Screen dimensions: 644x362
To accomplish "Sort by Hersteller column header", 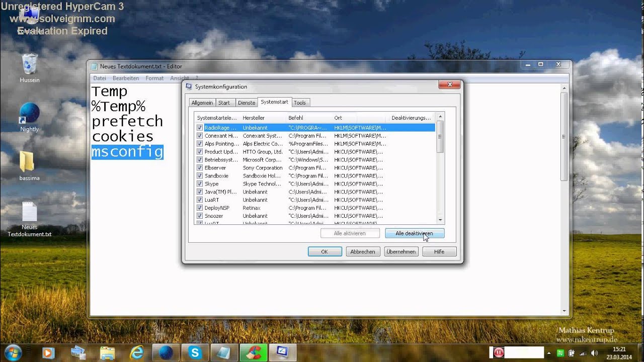I will click(263, 118).
